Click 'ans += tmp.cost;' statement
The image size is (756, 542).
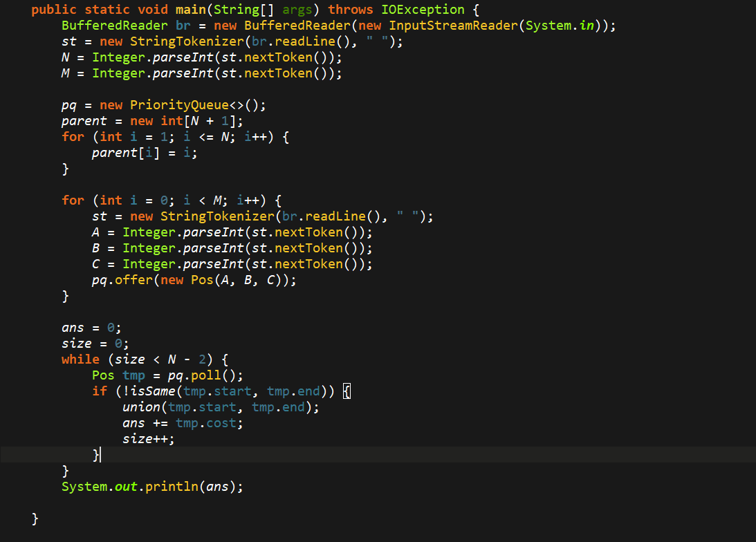[183, 423]
